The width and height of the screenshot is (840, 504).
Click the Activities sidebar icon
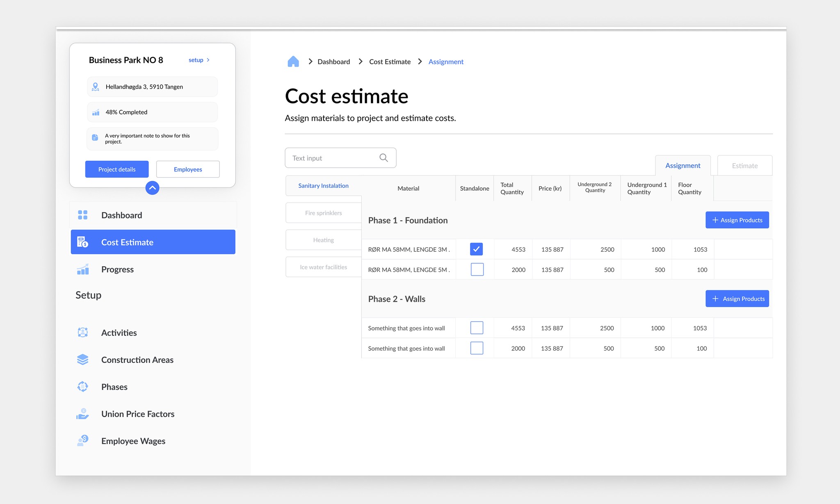82,333
